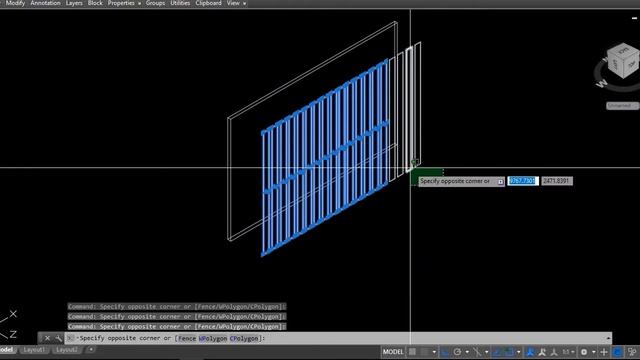
Task: Switch to Layout2 tab
Action: pyautogui.click(x=67, y=350)
